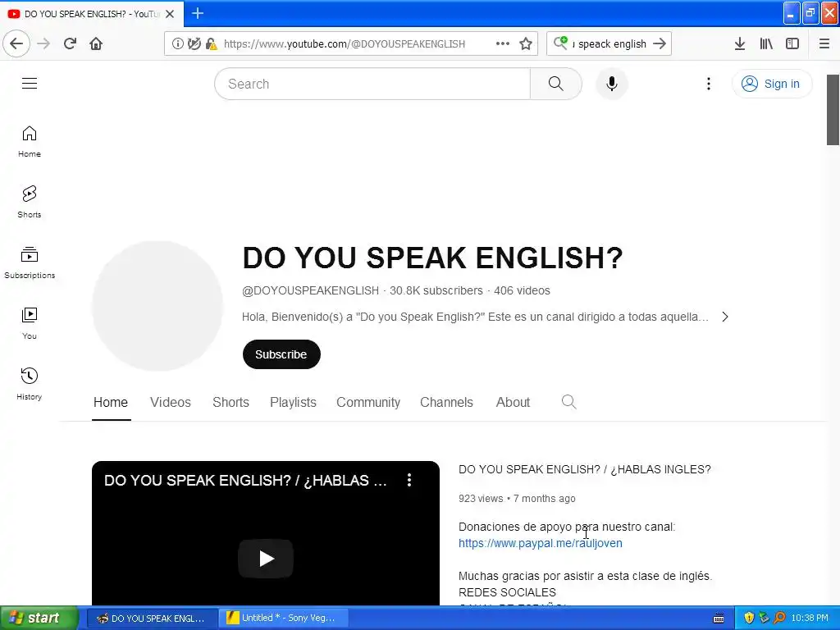The width and height of the screenshot is (840, 630).
Task: Show site information icon in address bar
Action: [x=177, y=43]
